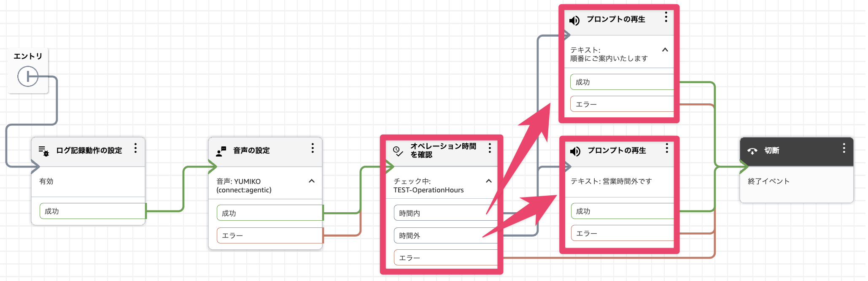Screen dimensions: 868x281
Task: Click speaker icon of the 順番にご案内いたします prompt block
Action: pos(574,20)
